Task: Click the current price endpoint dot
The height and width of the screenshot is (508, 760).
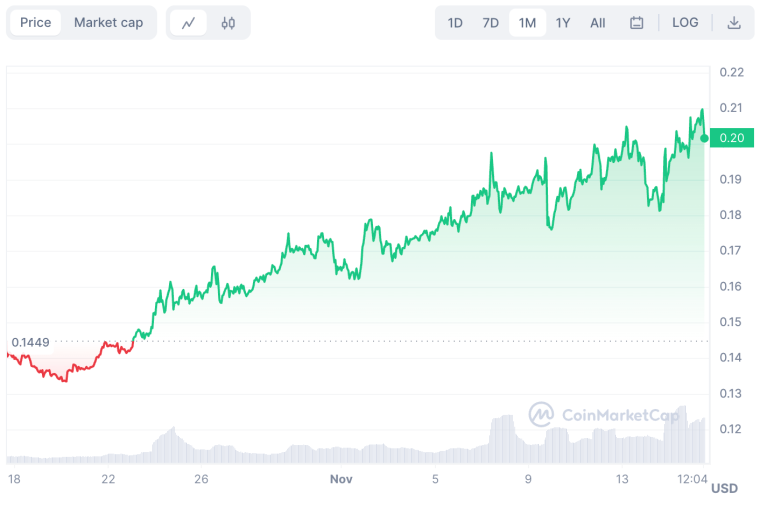Action: [705, 138]
